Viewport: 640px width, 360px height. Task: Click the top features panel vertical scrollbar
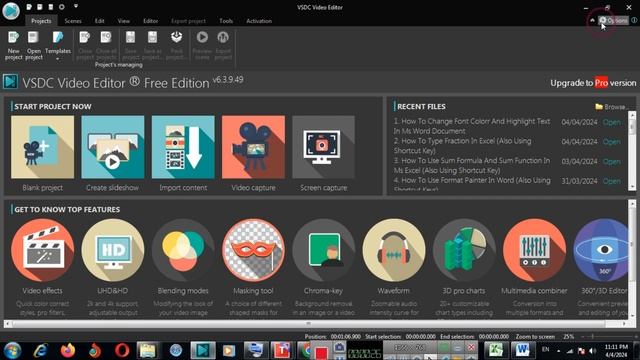pos(632,260)
